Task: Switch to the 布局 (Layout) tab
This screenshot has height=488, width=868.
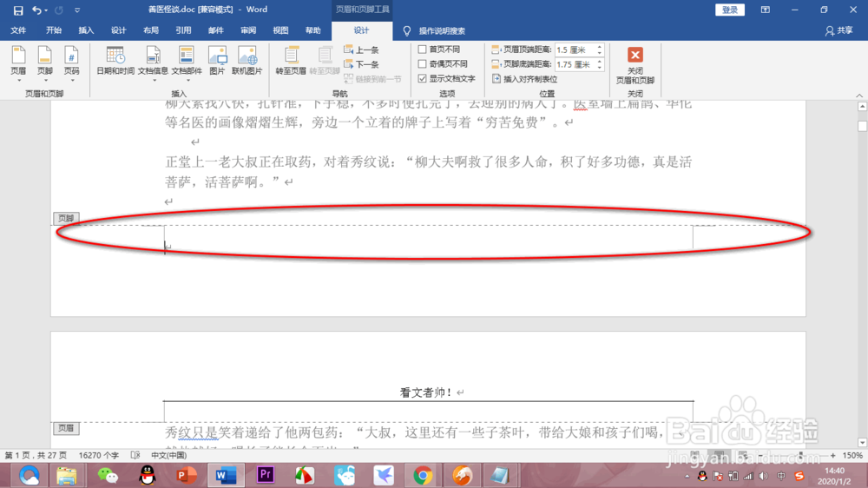Action: 150,30
